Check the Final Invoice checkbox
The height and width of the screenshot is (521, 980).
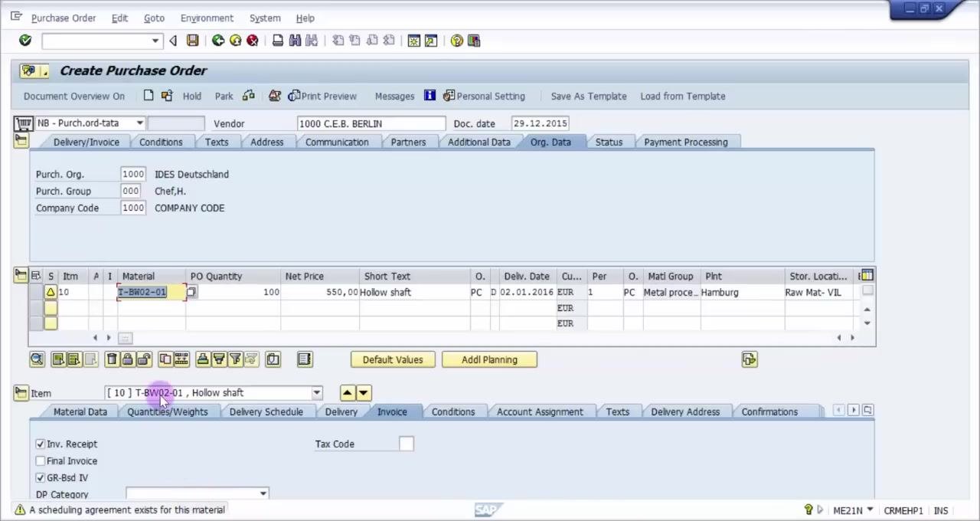(x=41, y=460)
